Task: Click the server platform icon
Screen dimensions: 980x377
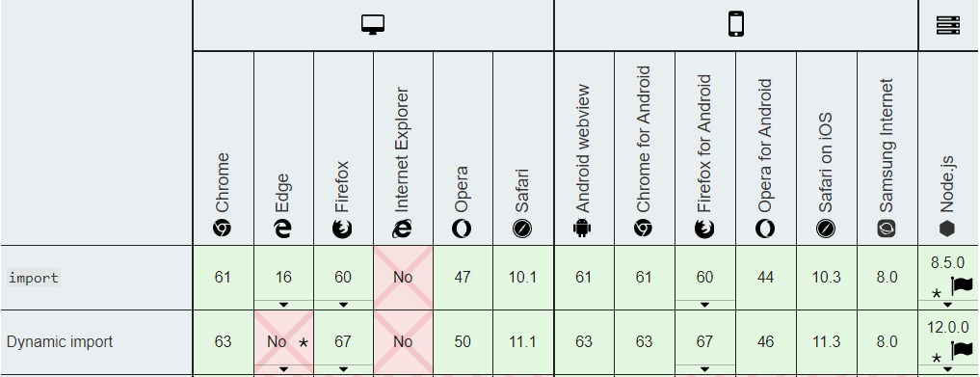Action: pos(948,25)
